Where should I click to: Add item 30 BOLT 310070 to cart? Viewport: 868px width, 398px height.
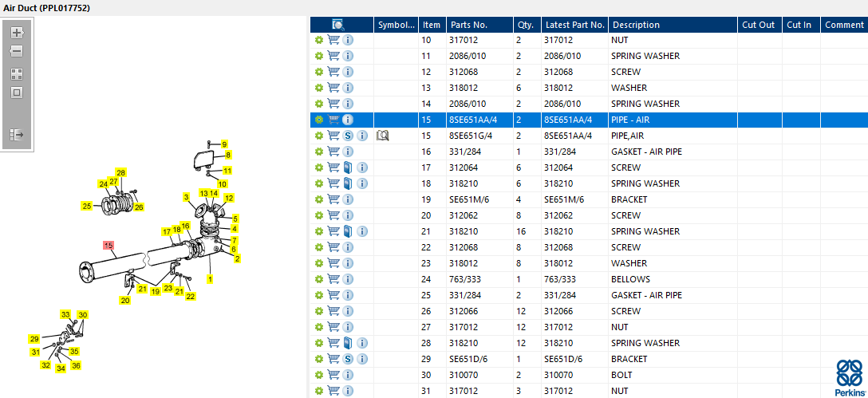333,375
